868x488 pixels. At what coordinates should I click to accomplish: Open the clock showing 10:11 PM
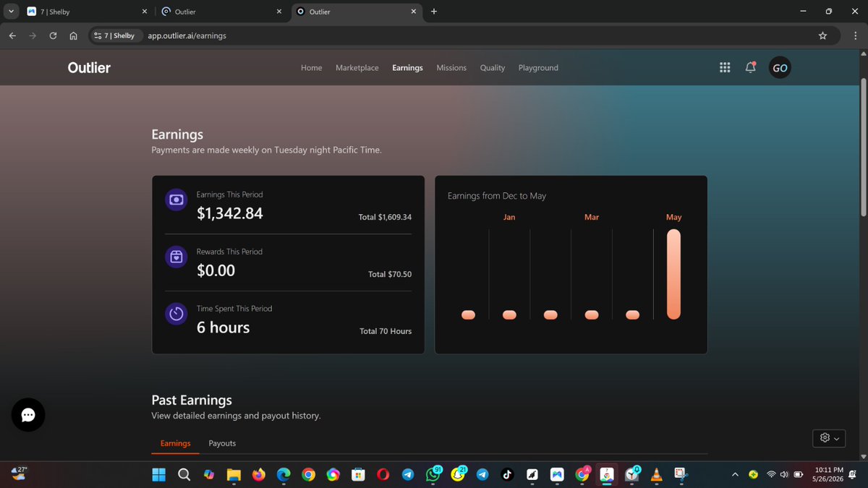pos(828,475)
